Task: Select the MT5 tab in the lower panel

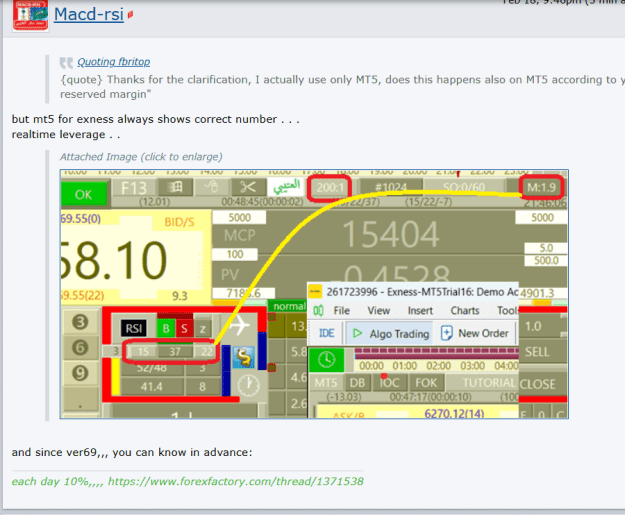Action: tap(326, 383)
